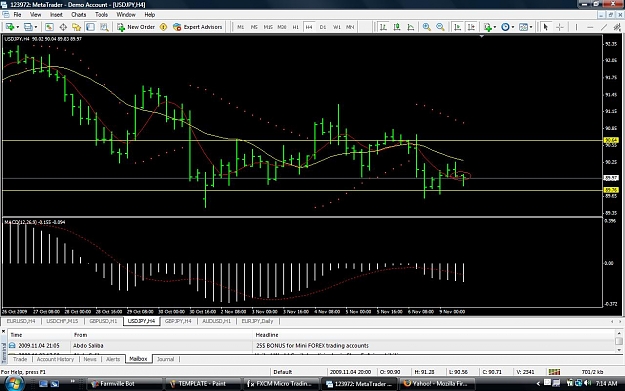Toggle the Expert Advisors button

198,27
